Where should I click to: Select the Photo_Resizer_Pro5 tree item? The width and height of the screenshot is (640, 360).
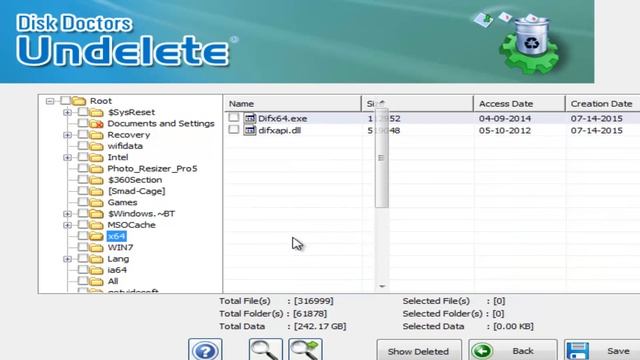click(152, 169)
